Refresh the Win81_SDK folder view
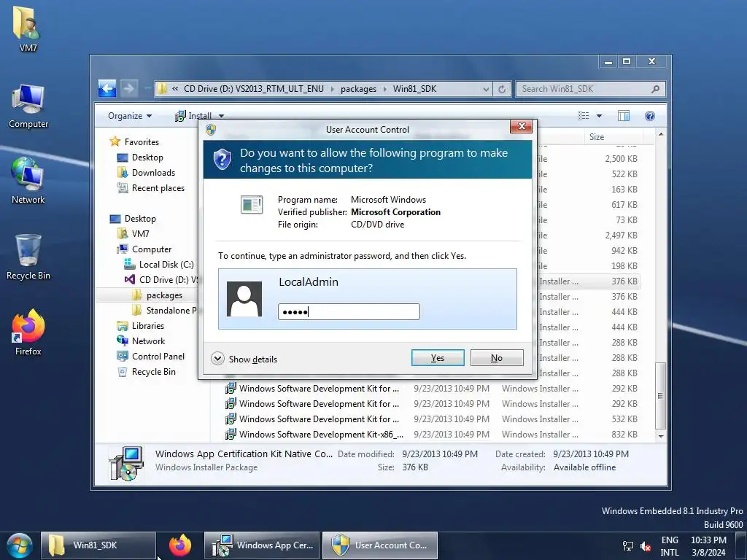Image resolution: width=747 pixels, height=560 pixels. click(x=502, y=89)
